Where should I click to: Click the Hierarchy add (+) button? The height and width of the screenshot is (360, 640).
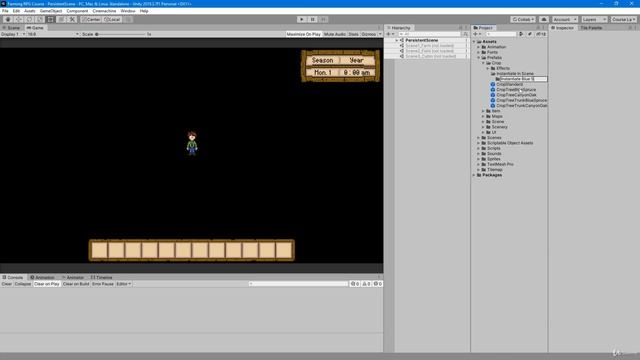pos(388,34)
